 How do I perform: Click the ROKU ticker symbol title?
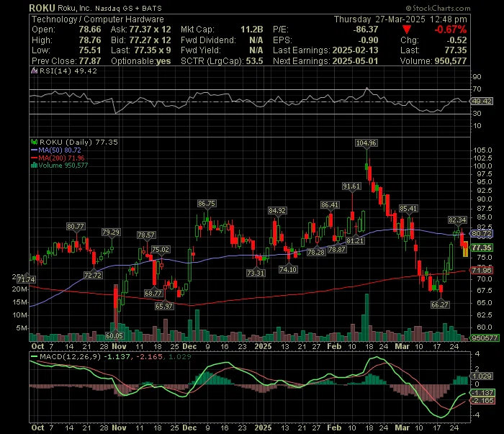[42, 8]
